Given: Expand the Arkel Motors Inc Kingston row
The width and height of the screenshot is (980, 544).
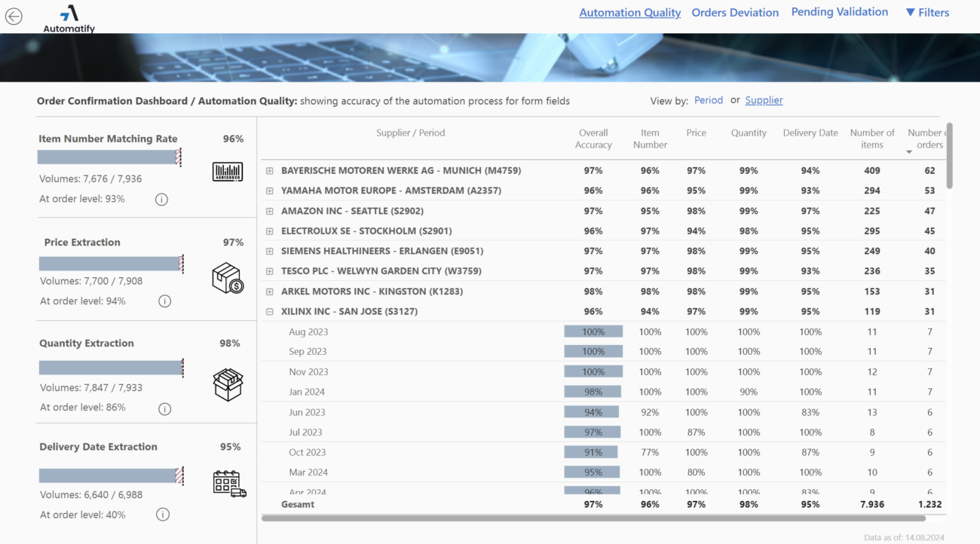Looking at the screenshot, I should 270,292.
